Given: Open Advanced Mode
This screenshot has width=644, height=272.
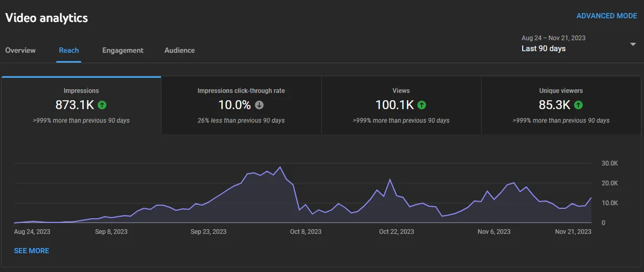Looking at the screenshot, I should pos(607,16).
